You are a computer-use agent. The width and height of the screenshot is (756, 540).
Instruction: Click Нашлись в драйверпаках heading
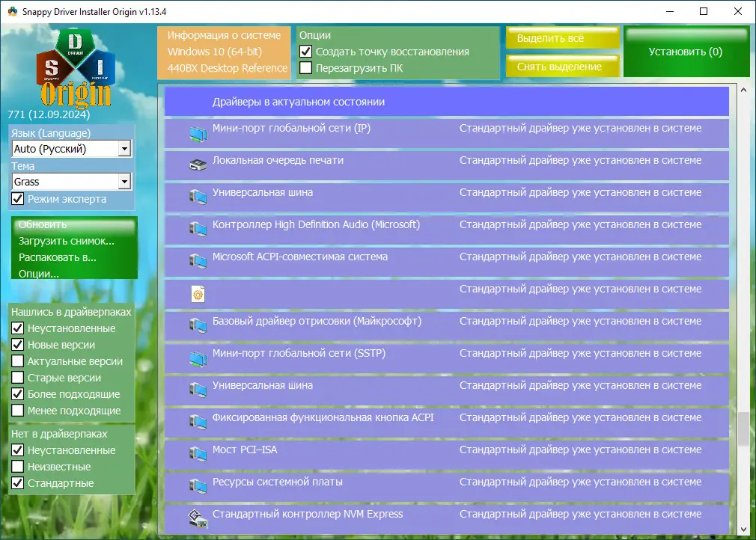71,312
